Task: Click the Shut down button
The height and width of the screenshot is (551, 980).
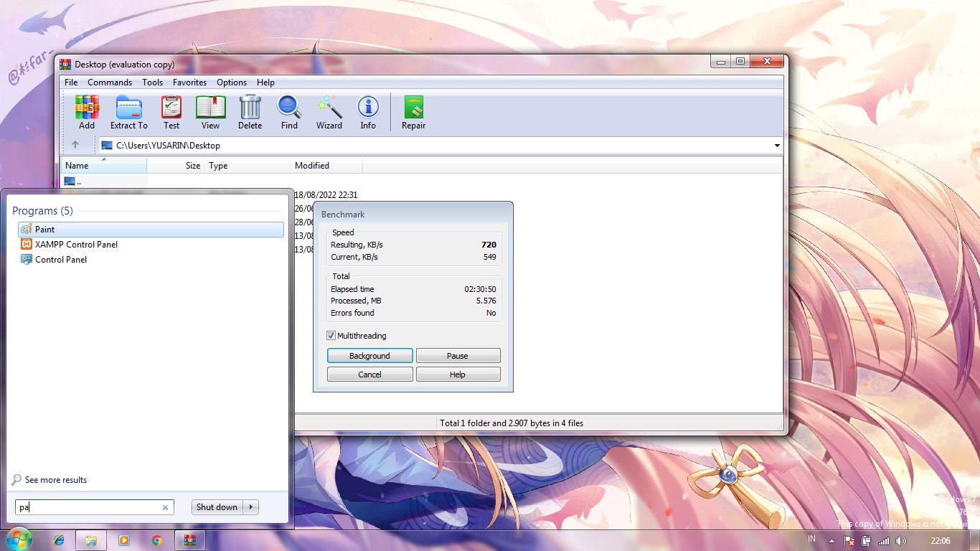Action: pyautogui.click(x=217, y=507)
